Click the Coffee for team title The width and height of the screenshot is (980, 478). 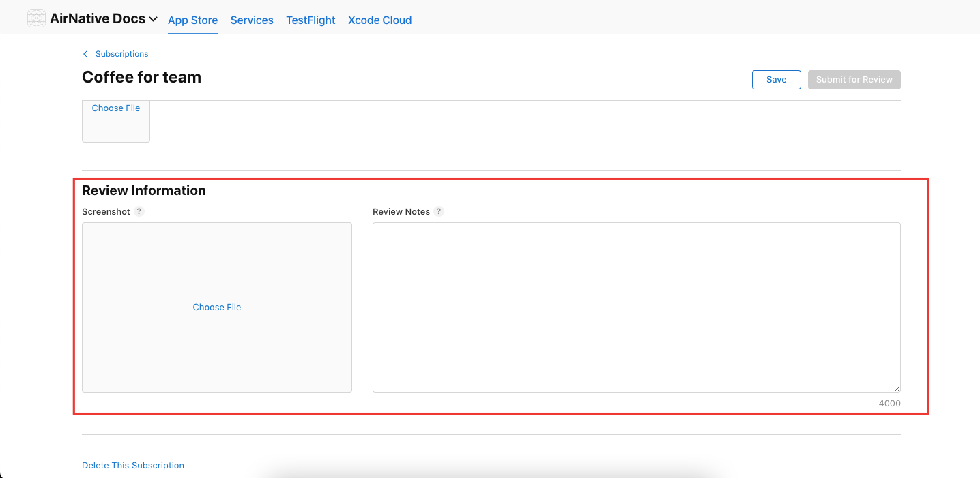(x=141, y=77)
